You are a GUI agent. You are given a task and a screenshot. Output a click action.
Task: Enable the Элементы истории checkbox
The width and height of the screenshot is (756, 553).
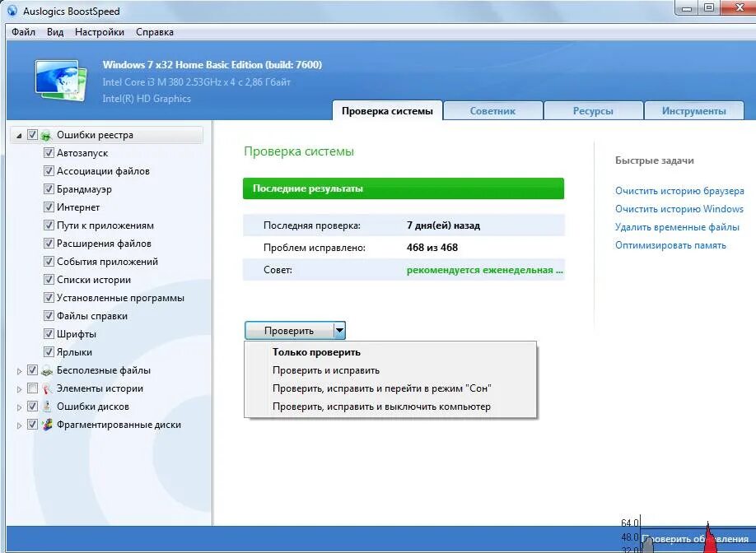(32, 388)
